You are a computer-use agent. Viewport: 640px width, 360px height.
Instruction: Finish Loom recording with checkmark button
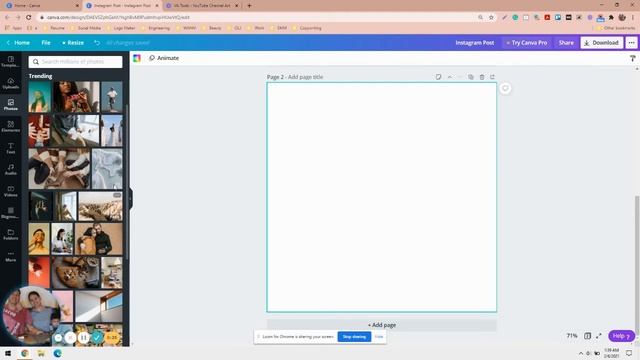click(x=97, y=337)
